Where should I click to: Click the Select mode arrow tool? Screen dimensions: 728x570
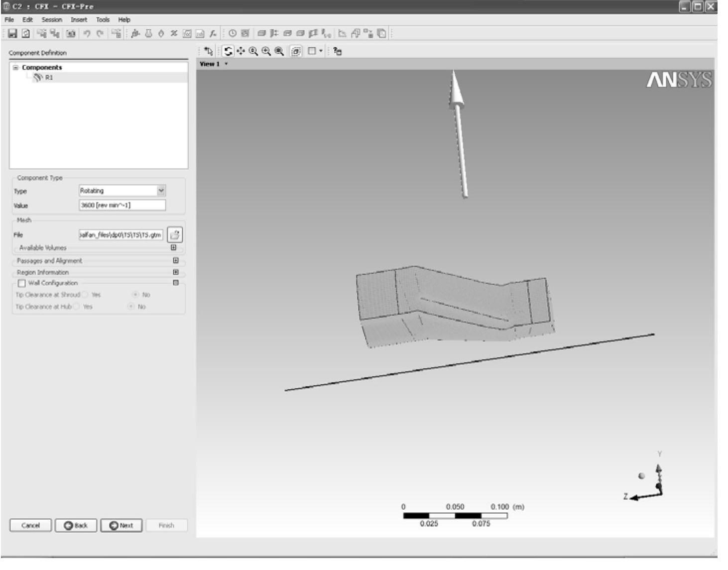click(209, 51)
